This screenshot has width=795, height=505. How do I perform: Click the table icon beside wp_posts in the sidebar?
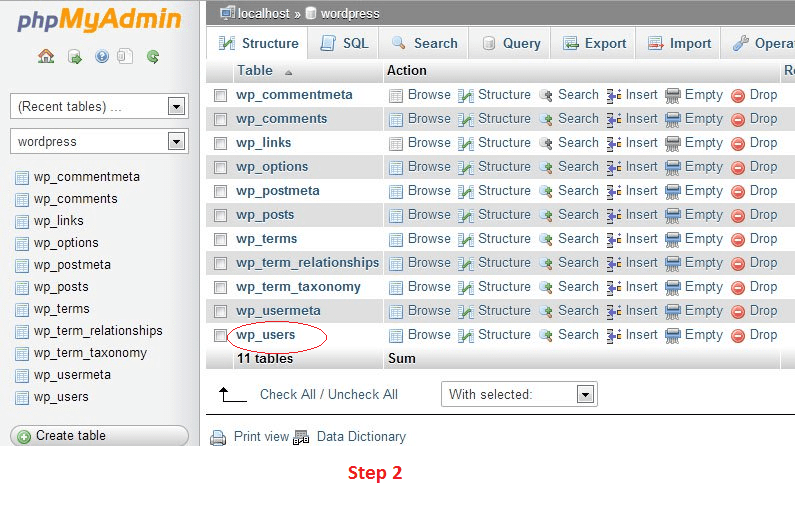(22, 287)
